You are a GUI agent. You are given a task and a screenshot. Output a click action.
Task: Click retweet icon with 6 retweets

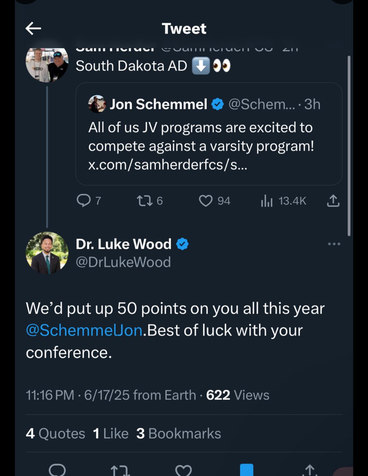(x=145, y=201)
